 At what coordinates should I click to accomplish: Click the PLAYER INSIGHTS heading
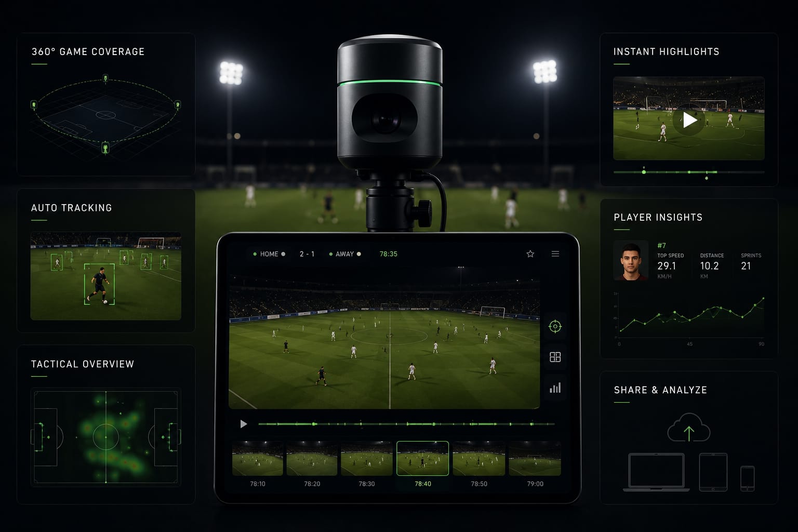point(658,217)
